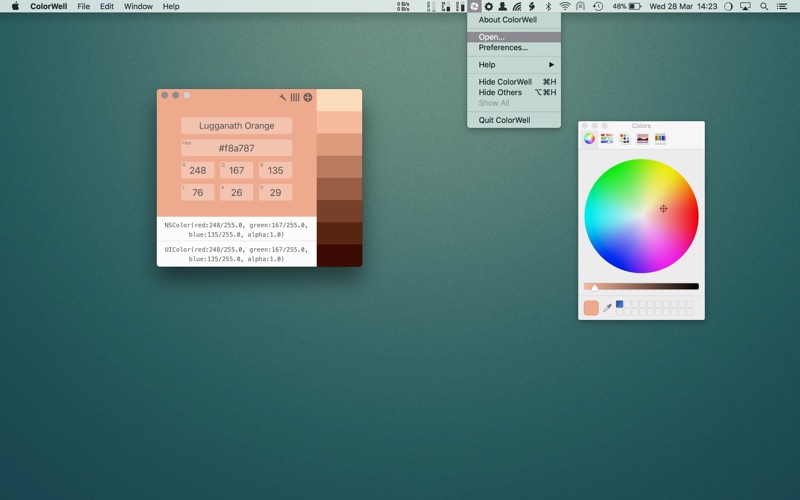This screenshot has width=800, height=500.
Task: Click the Lugganath Orange color name field
Action: (x=237, y=126)
